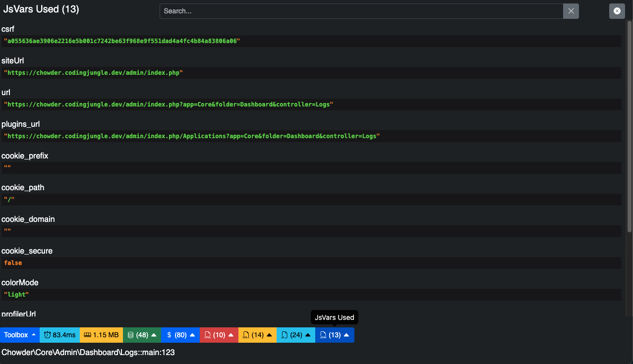
Task: Expand the caret next to (80)
Action: pos(192,335)
